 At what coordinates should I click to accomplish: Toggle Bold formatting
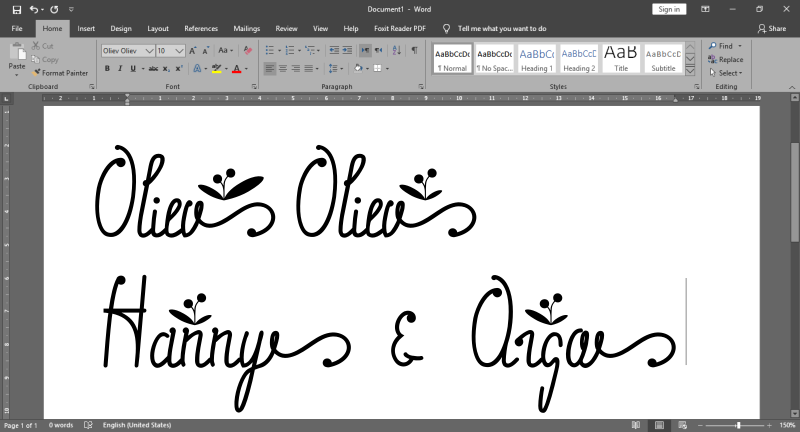(106, 69)
